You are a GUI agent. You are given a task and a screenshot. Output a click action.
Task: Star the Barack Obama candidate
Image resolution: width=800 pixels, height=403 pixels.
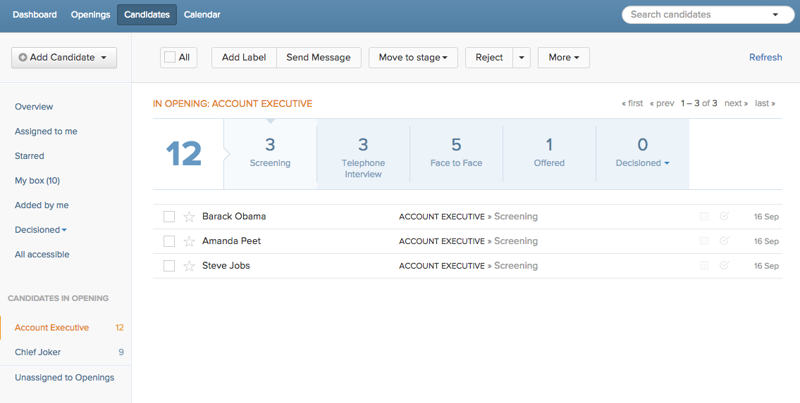[x=189, y=216]
